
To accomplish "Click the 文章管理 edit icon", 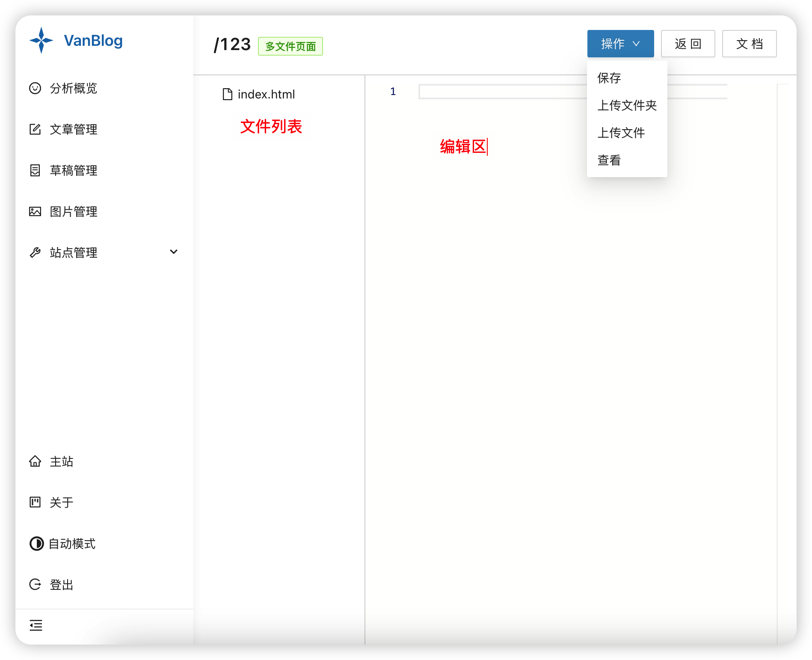I will point(35,129).
